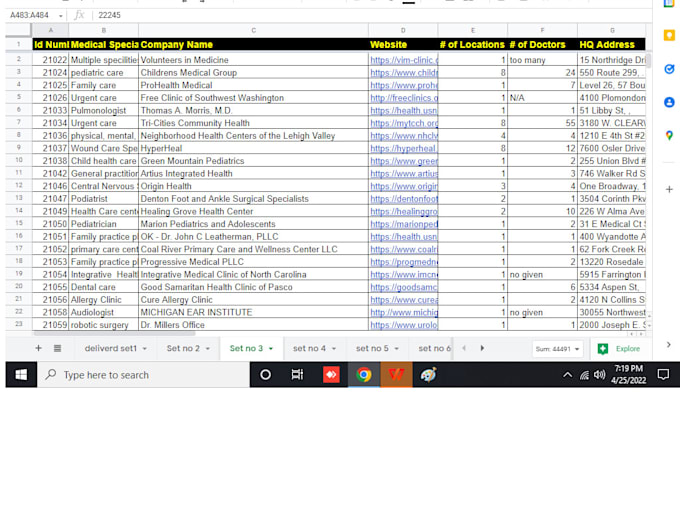
Task: Select cell 'Cure Allergy Clinic'
Action: tap(254, 300)
